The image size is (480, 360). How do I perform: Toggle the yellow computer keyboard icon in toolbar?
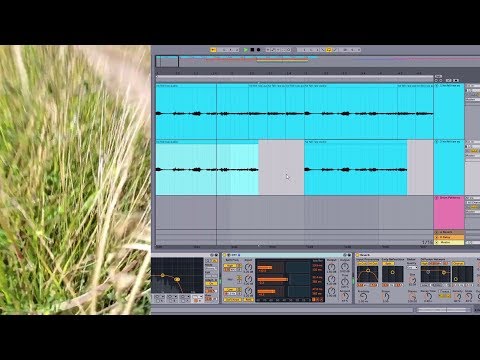click(x=329, y=50)
